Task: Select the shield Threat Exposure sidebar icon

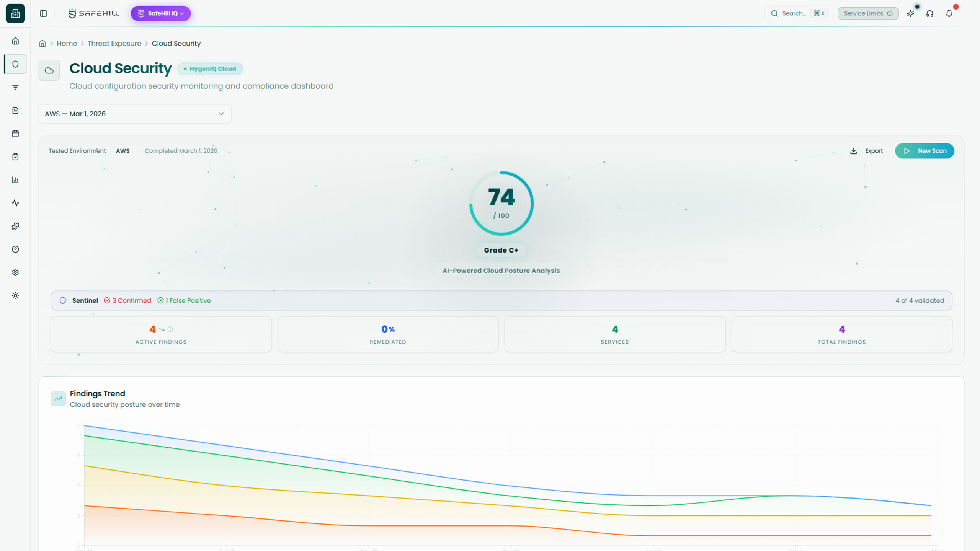Action: point(15,64)
